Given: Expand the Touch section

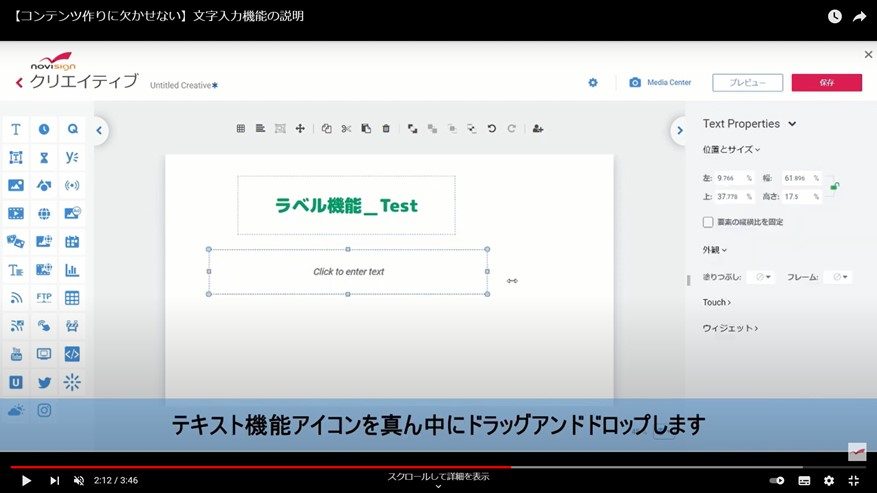Looking at the screenshot, I should [x=716, y=302].
